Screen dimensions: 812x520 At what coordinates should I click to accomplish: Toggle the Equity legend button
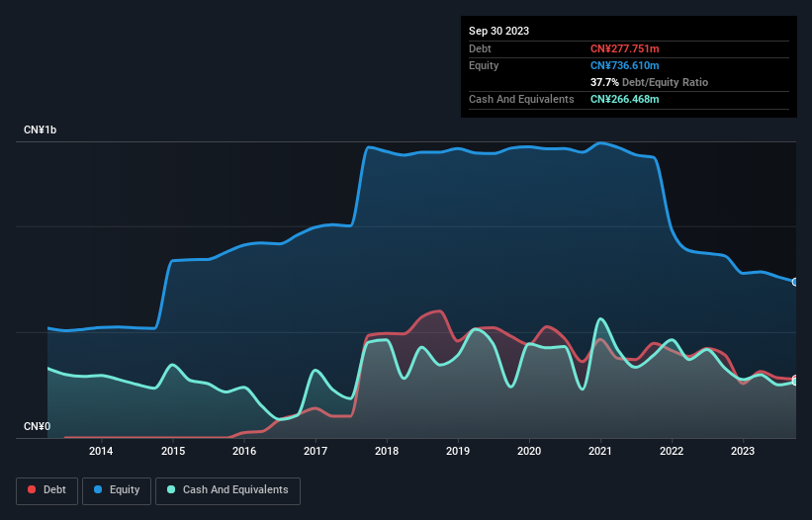117,490
